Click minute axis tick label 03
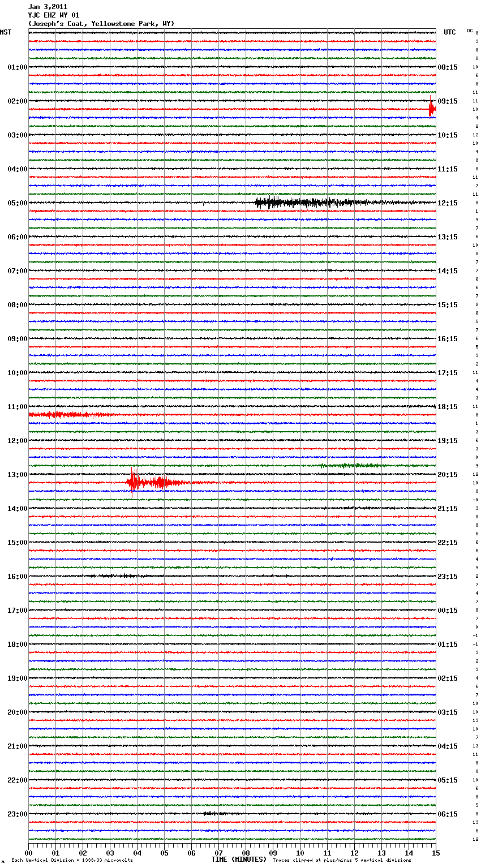Viewport: 481px width, 868px height. pyautogui.click(x=110, y=853)
